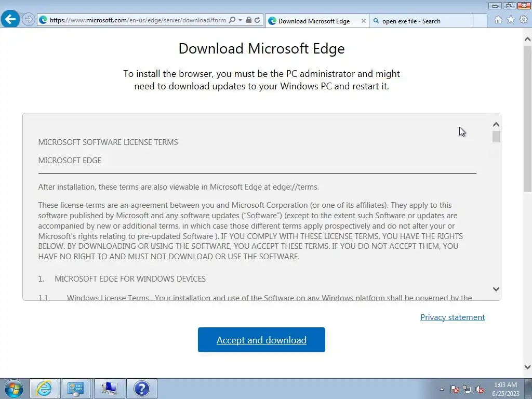The width and height of the screenshot is (532, 399).
Task: Click the muted volume tray icon
Action: click(480, 389)
